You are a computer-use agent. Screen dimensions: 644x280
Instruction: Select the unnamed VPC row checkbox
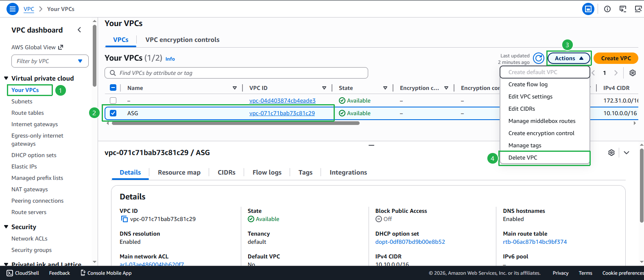[113, 101]
